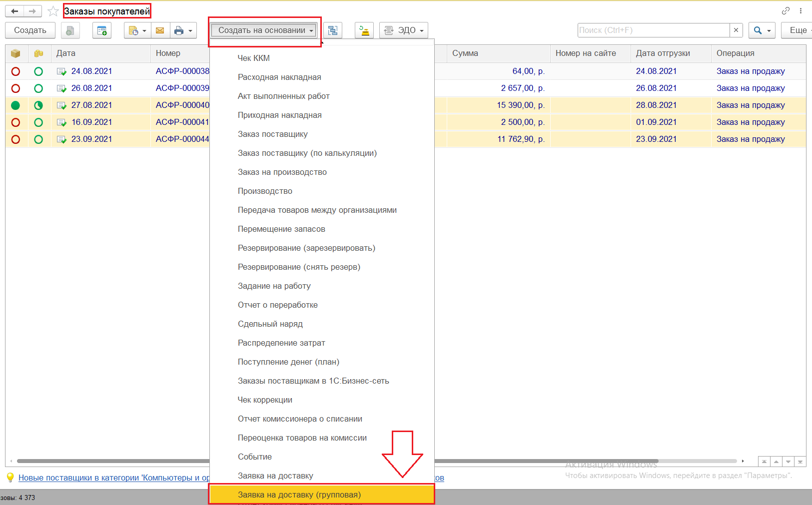Click the posted document icon for 26.08.2021 row
This screenshot has height=505, width=812.
[61, 89]
